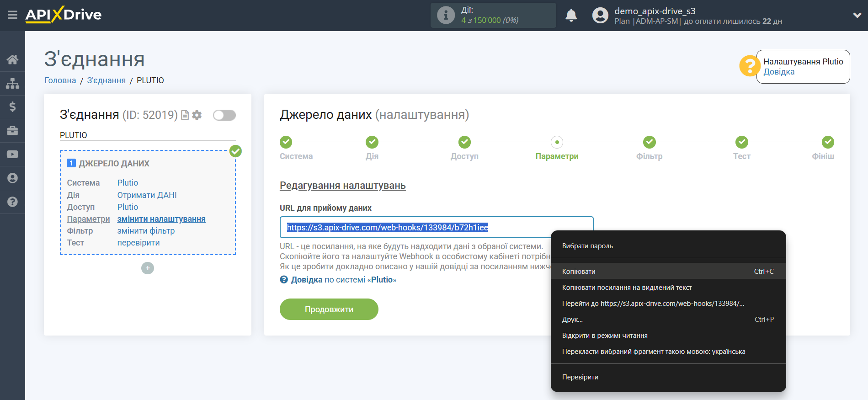The width and height of the screenshot is (868, 400).
Task: Open connections sitemap sidebar icon
Action: pyautogui.click(x=12, y=83)
